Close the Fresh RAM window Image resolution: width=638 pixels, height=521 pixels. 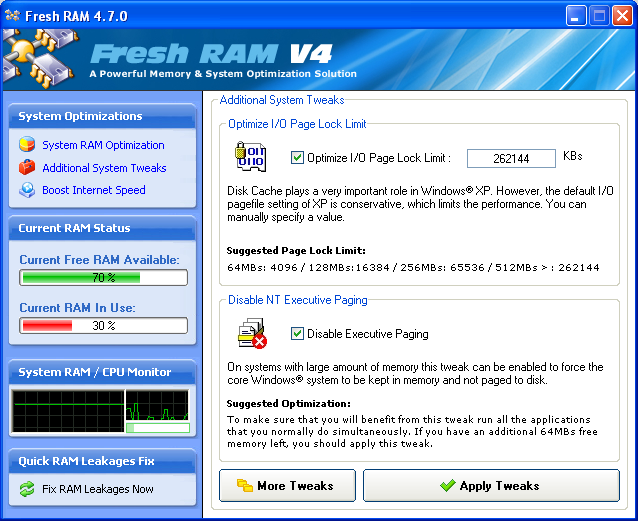(622, 16)
